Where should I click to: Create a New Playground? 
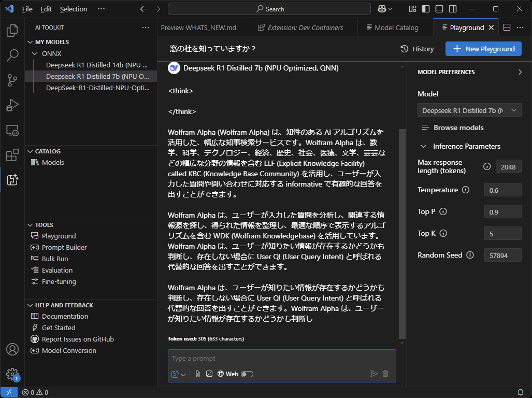(483, 49)
